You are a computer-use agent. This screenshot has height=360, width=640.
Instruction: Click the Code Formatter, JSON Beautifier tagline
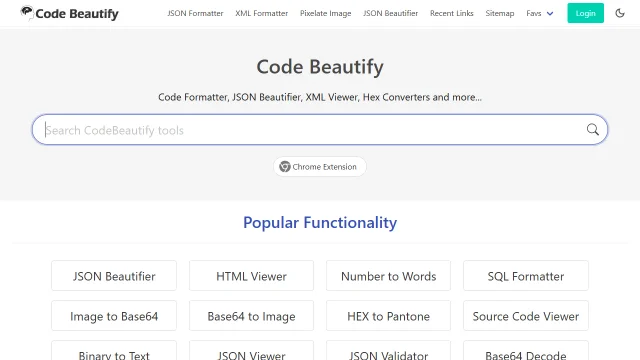coord(320,97)
